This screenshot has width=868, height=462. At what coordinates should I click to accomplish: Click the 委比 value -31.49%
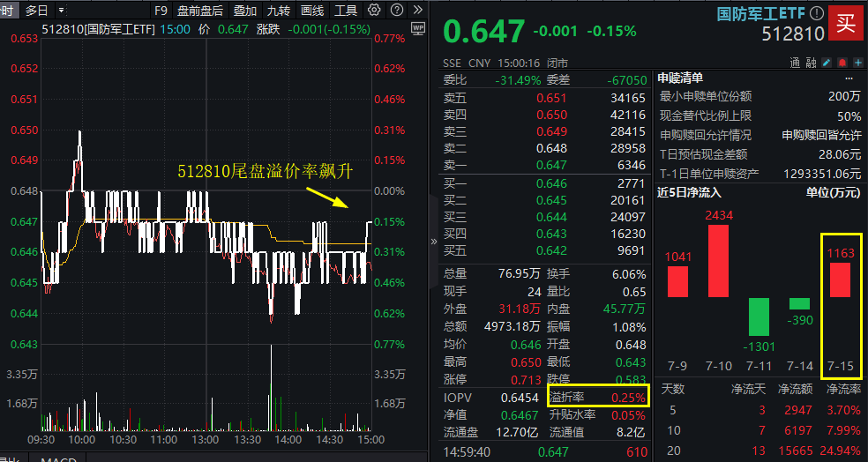518,80
